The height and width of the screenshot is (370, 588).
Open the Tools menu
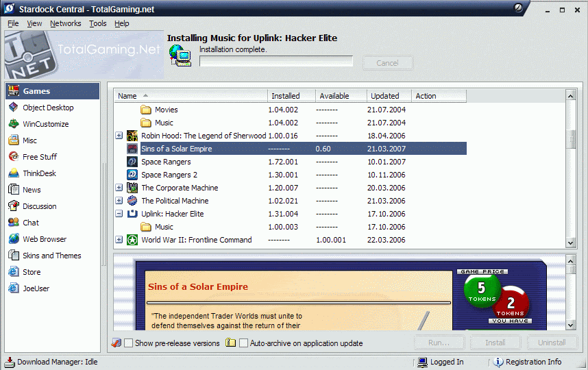coord(98,23)
